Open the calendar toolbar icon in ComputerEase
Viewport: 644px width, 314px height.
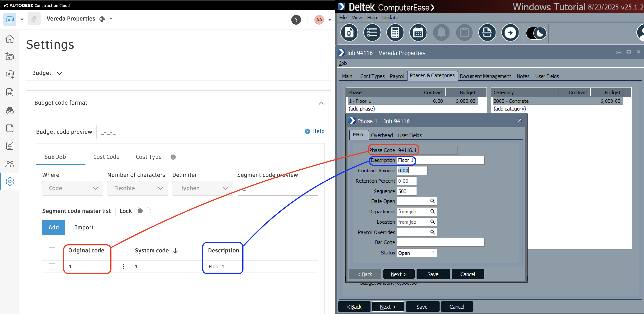coord(418,32)
